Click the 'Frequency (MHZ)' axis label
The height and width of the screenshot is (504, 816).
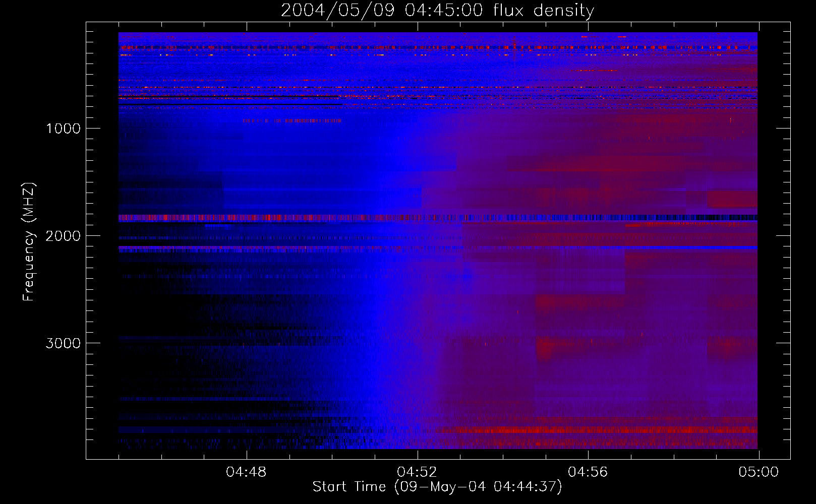[29, 242]
